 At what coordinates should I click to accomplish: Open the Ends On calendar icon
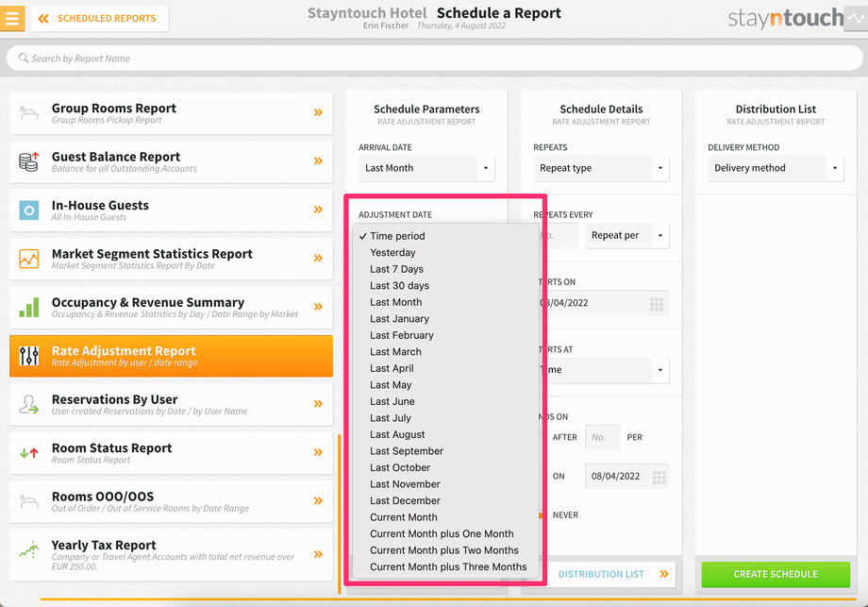pos(659,478)
